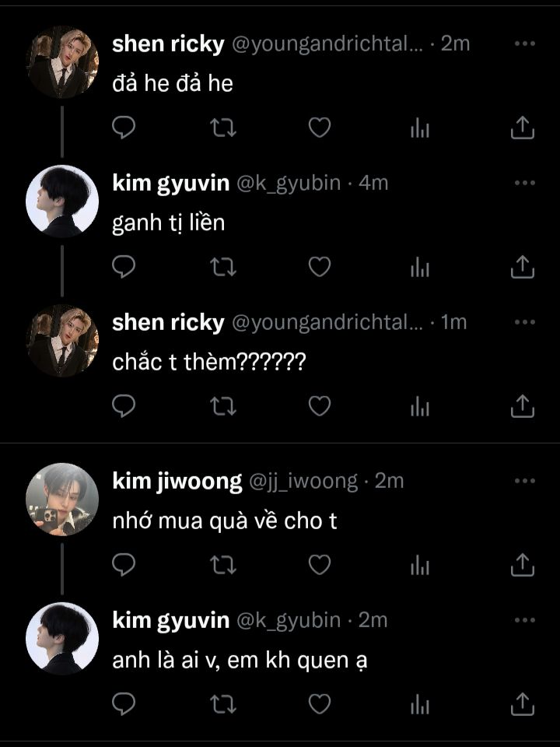This screenshot has width=560, height=747.
Task: Retweet kim jiwoong's tweet
Action: click(x=223, y=565)
